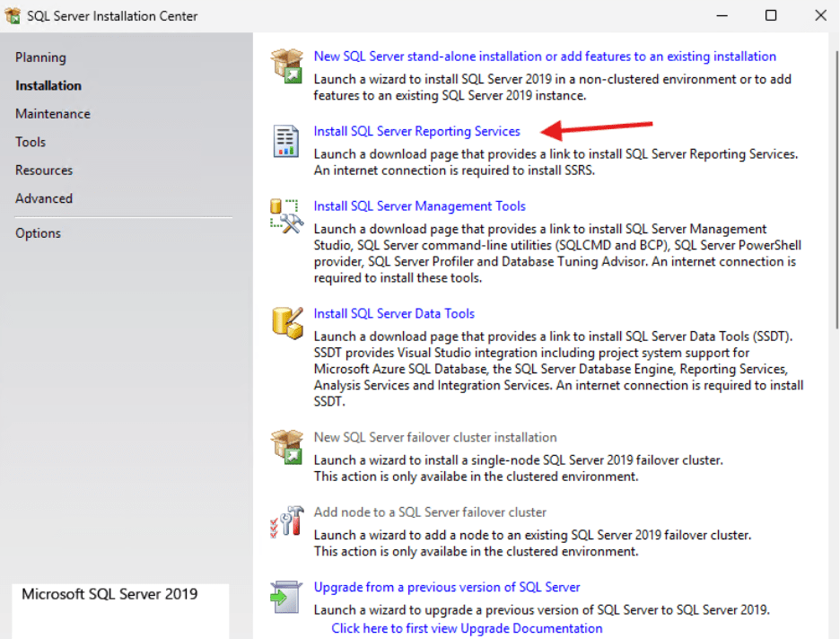Open the Resources section
The width and height of the screenshot is (840, 639).
coord(44,171)
